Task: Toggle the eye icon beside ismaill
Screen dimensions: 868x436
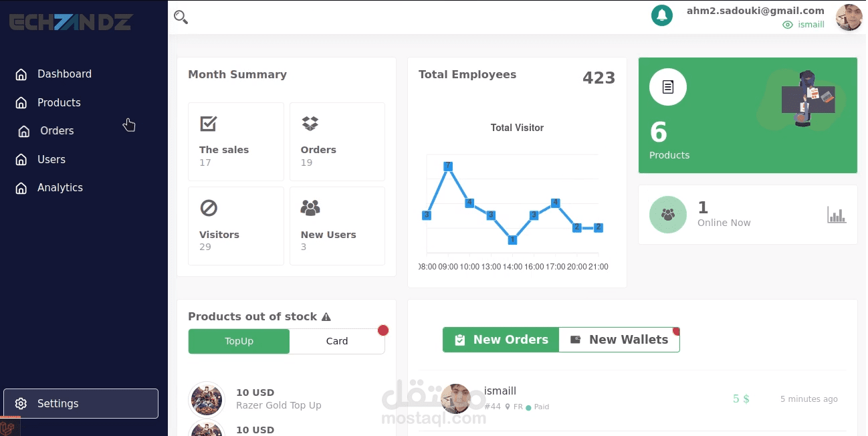Action: point(787,24)
